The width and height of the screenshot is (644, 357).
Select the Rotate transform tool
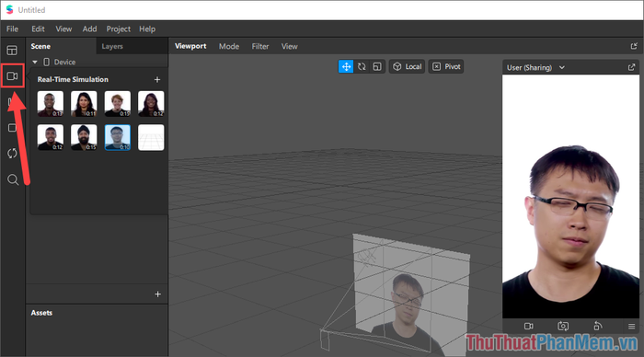[x=362, y=66]
